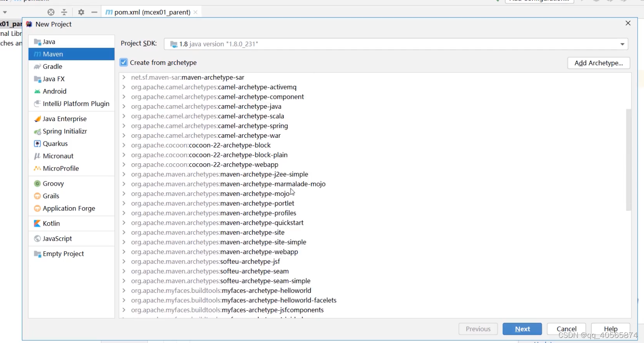Select the Java project type icon

(37, 42)
